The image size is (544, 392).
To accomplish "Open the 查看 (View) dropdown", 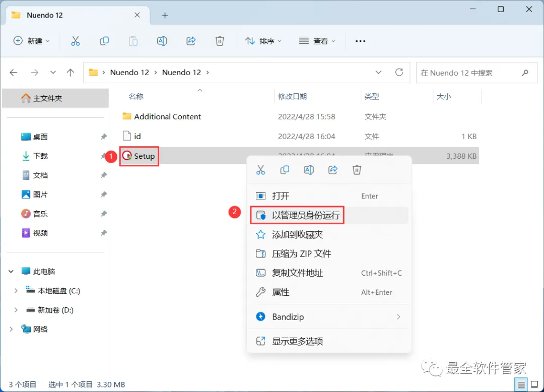I will pos(317,41).
